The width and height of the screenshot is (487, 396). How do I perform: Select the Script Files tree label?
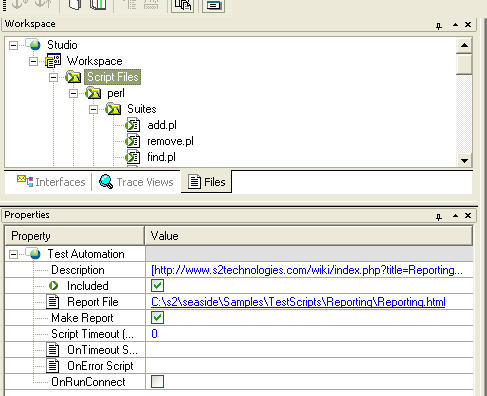pyautogui.click(x=113, y=77)
